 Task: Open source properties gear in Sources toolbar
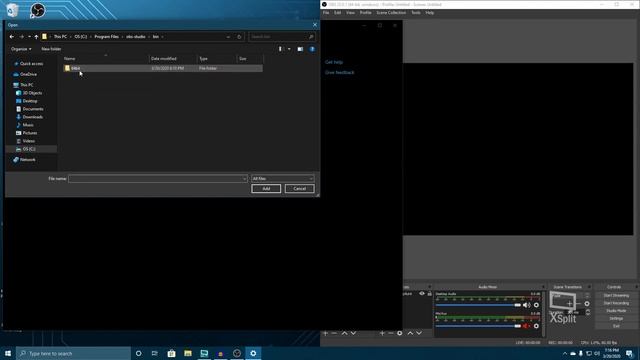click(400, 333)
